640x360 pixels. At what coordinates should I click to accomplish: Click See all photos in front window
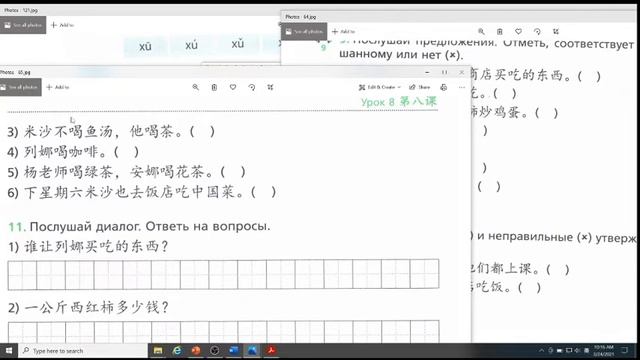20,87
